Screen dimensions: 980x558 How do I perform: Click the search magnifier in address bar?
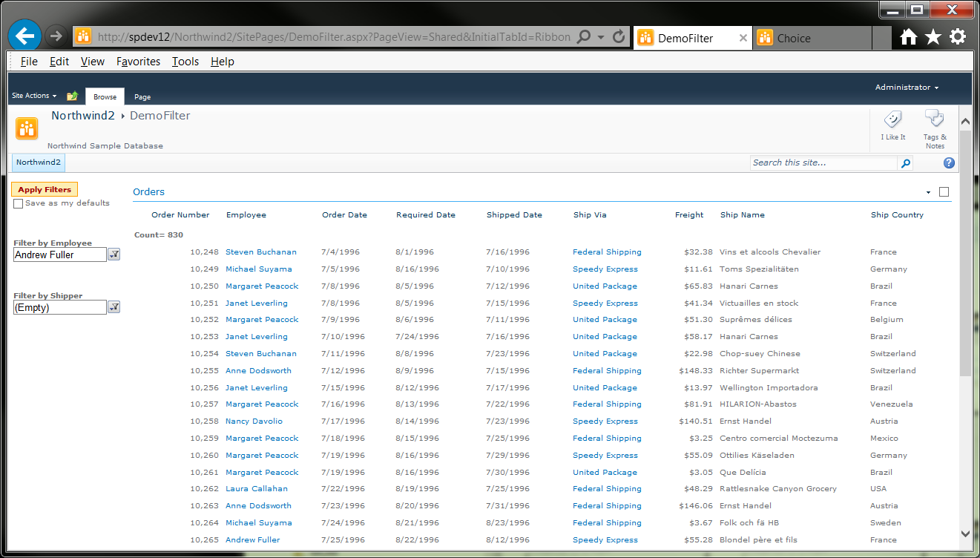click(x=584, y=36)
